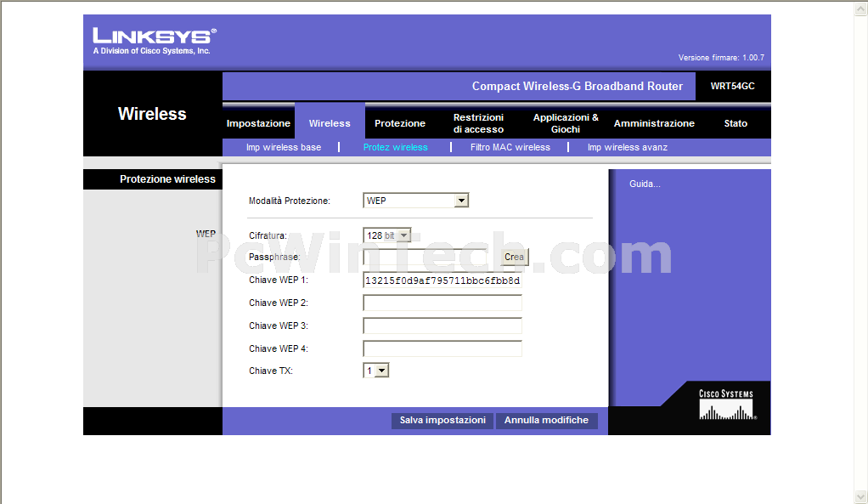This screenshot has width=868, height=504.
Task: Click the page scrollbar up arrow
Action: point(861,8)
